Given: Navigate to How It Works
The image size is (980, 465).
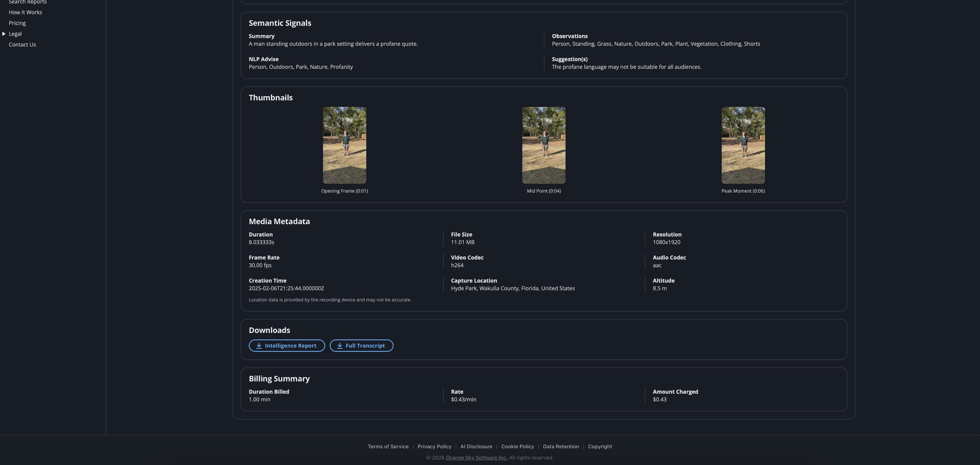Looking at the screenshot, I should click(25, 12).
